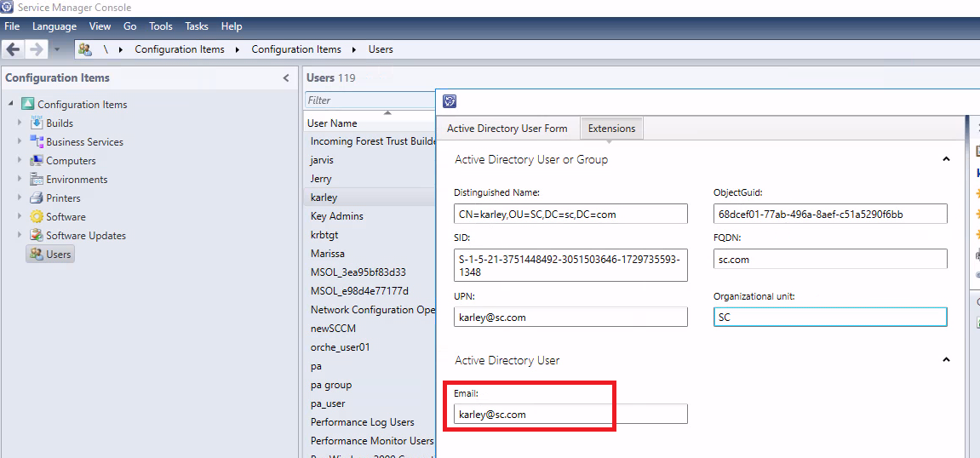Click the Organizational unit field
This screenshot has width=980, height=458.
830,317
